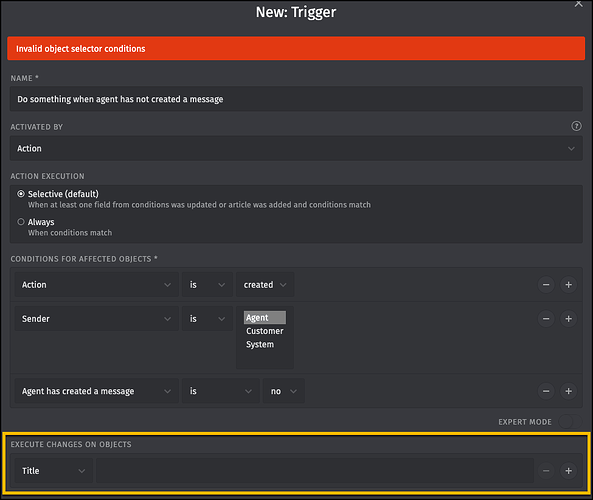The width and height of the screenshot is (593, 500).
Task: Select the Selective (default) radio option
Action: tap(21, 194)
